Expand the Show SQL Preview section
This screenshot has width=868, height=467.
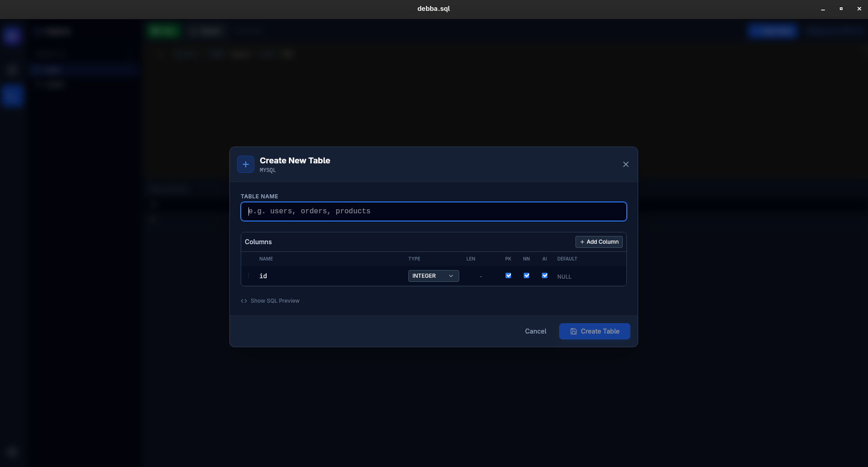click(x=275, y=301)
